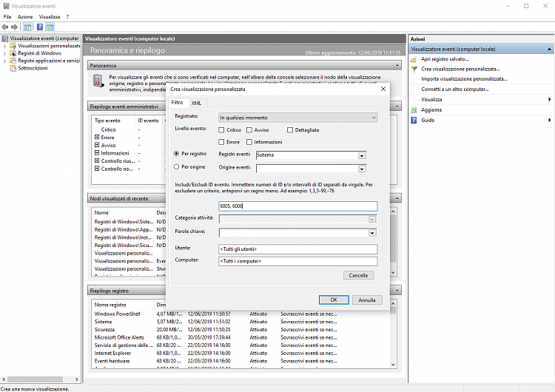The height and width of the screenshot is (392, 555).
Task: Open the Registri eventi dropdown showing Sistema
Action: pos(362,155)
